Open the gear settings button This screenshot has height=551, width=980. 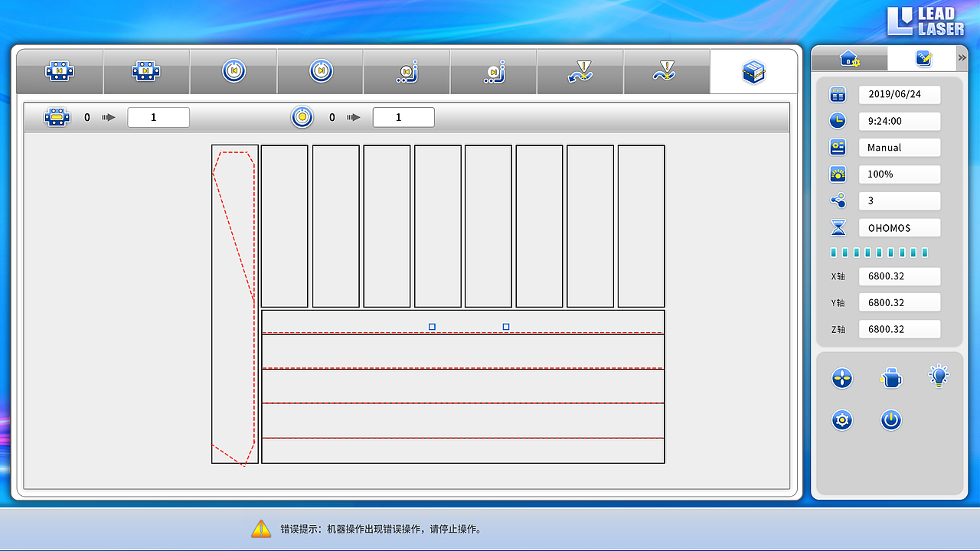842,419
